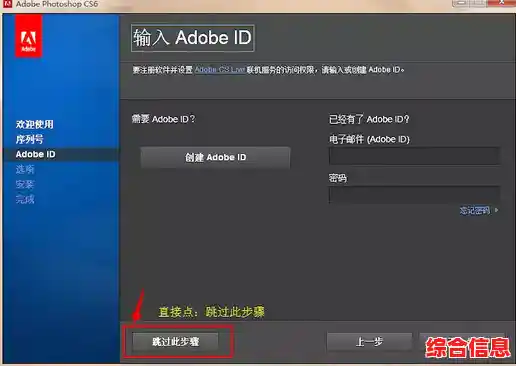This screenshot has width=516, height=366.
Task: Open the Adobe CS Live link
Action: point(220,70)
